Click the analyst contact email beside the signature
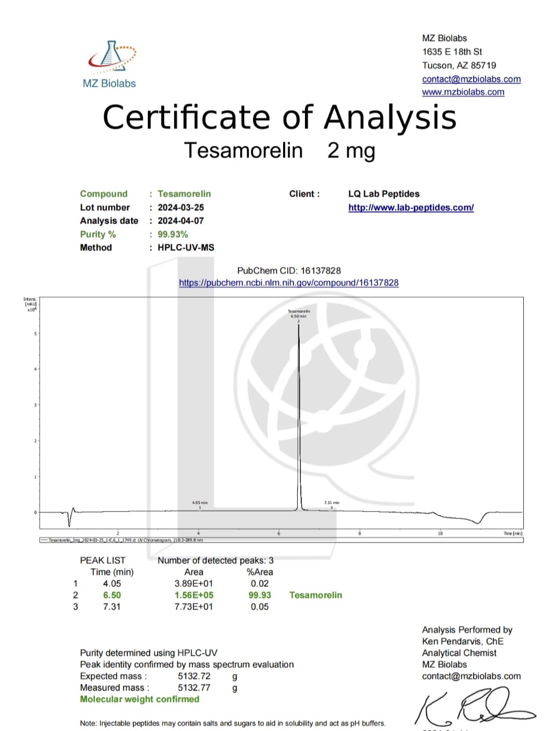Screen dimensions: 560x731 471,676
